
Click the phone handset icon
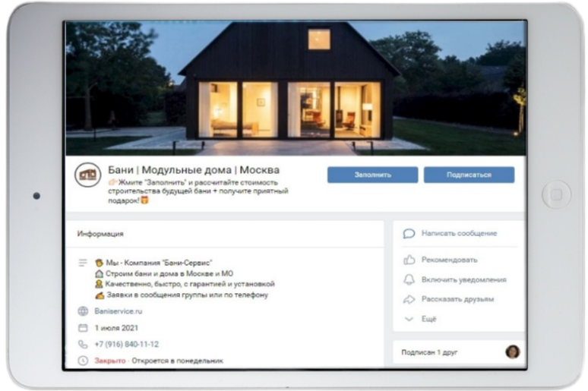pos(83,345)
